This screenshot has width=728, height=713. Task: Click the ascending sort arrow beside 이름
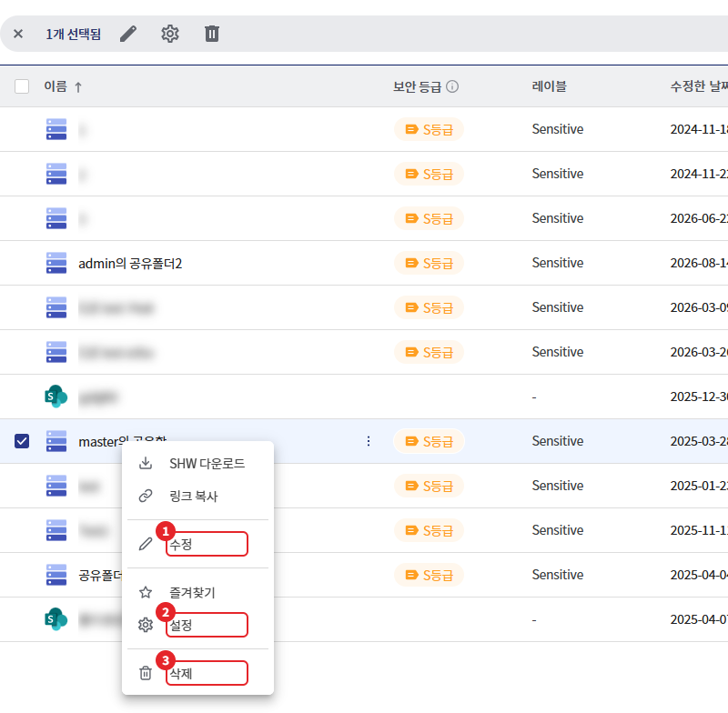pyautogui.click(x=78, y=86)
